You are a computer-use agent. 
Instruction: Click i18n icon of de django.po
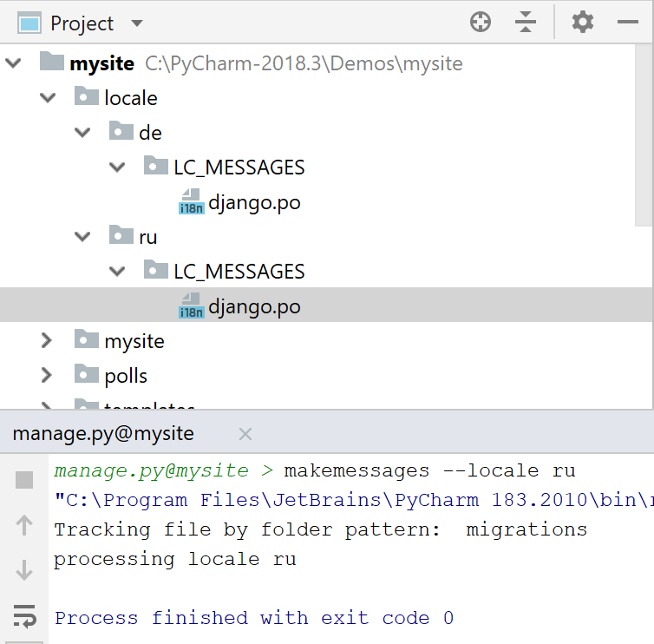[192, 201]
